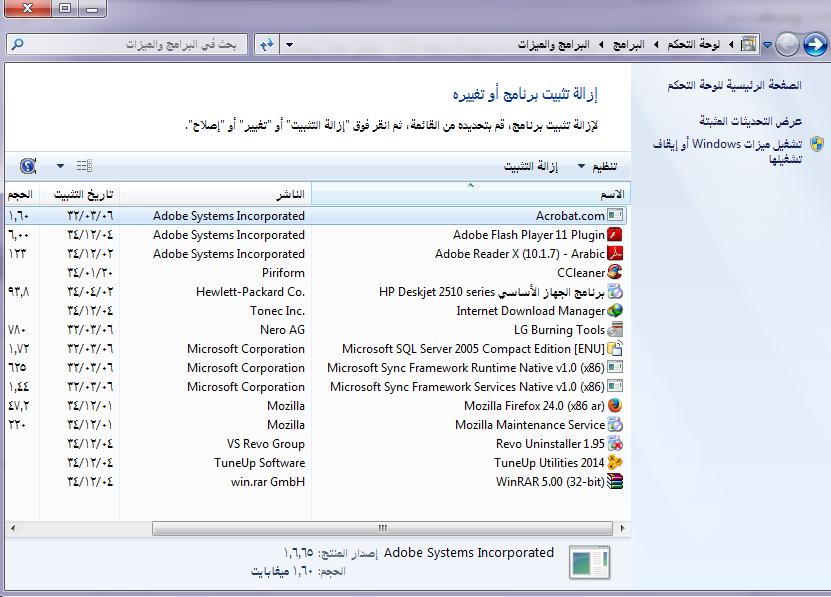
Task: Sort by the الناشر column header
Action: 216,194
